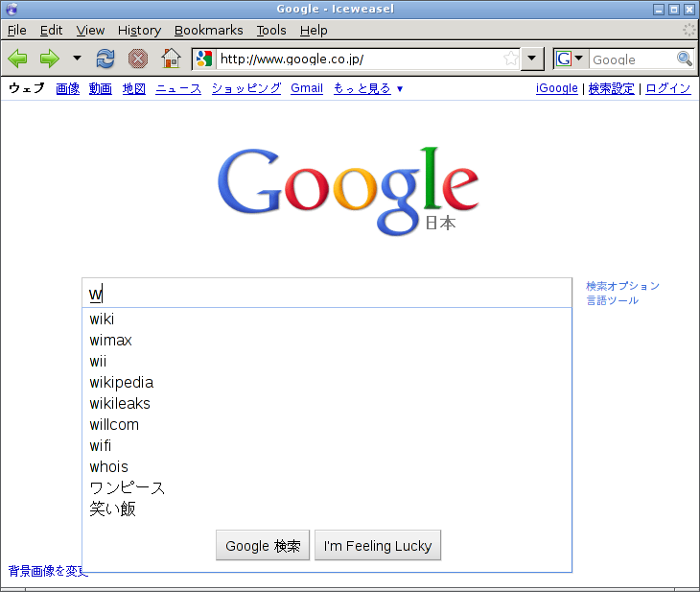Viewport: 700px width, 592px height.
Task: Select the wimax suggestion
Action: [x=327, y=340]
